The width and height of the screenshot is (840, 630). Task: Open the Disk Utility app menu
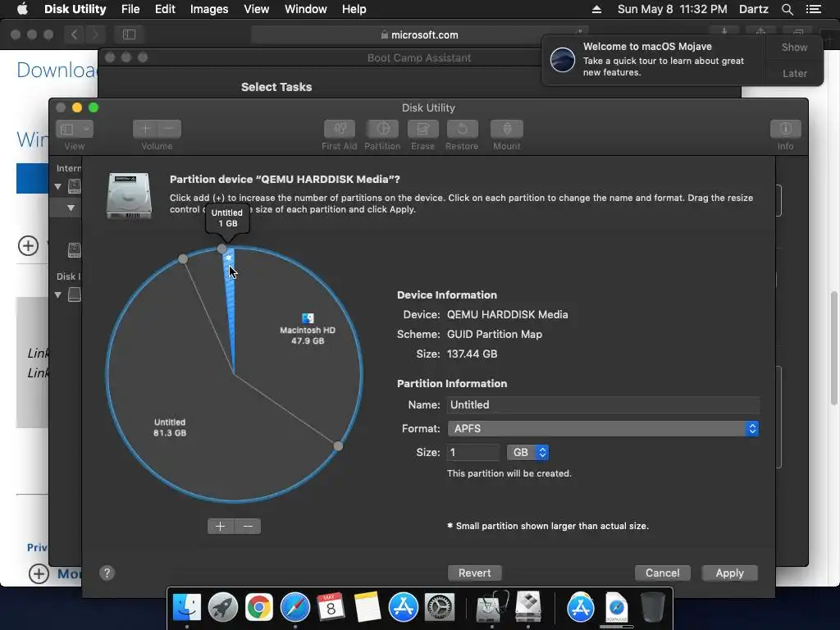(75, 9)
